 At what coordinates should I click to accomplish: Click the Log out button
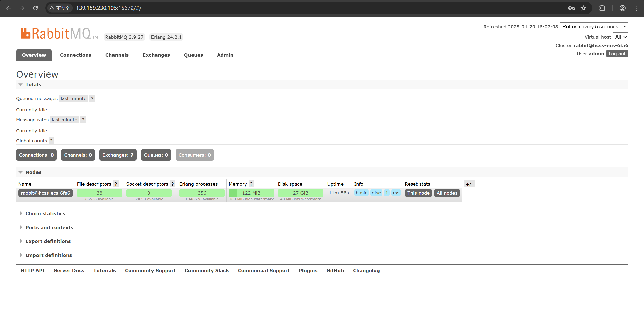[617, 54]
